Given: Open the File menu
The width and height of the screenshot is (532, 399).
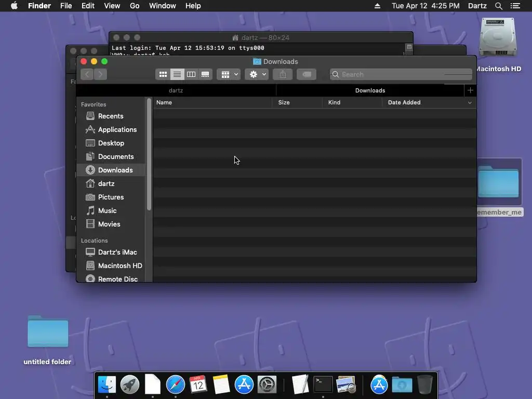Looking at the screenshot, I should tap(66, 6).
